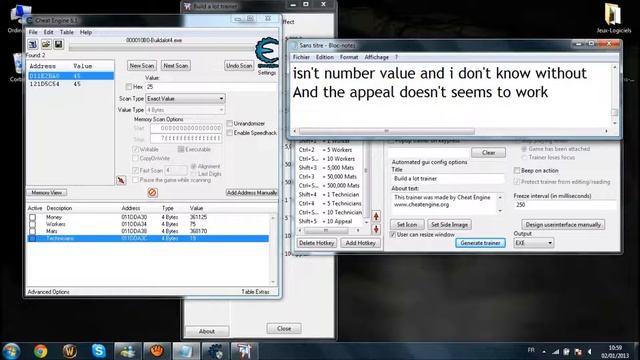This screenshot has height=360, width=640.
Task: Activate the Mats entry checkbox
Action: pos(32,231)
